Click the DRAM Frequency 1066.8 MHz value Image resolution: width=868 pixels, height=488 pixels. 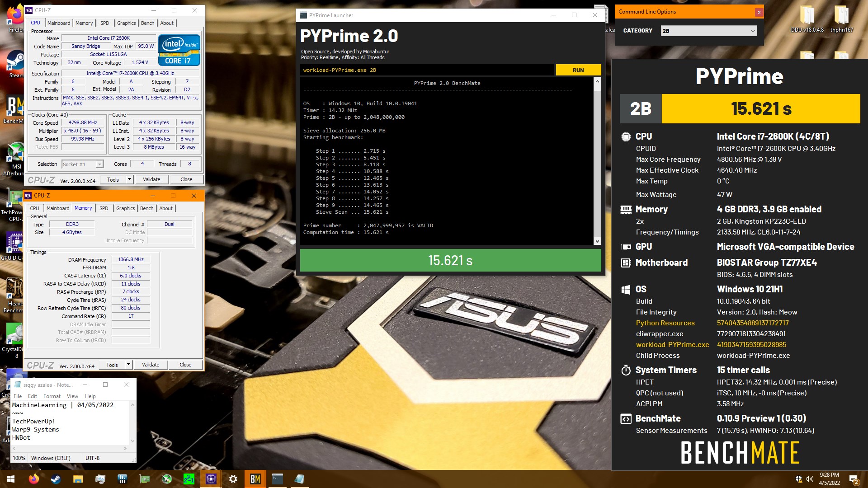click(131, 259)
